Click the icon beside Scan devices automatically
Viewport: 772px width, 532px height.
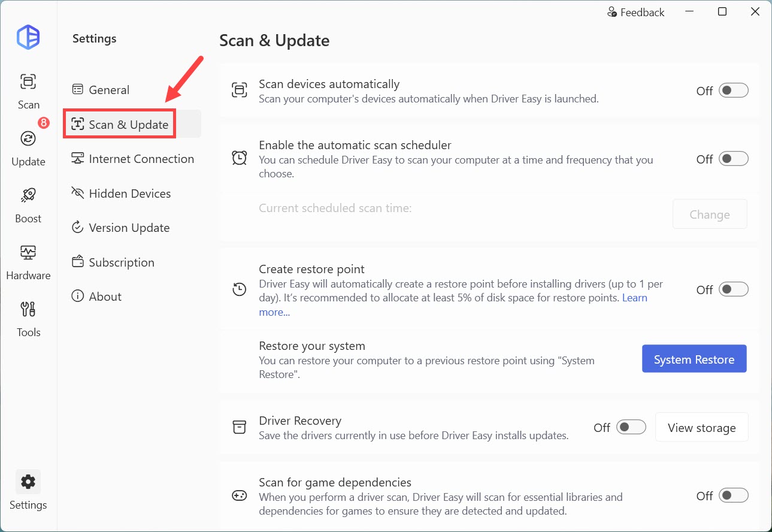[240, 90]
